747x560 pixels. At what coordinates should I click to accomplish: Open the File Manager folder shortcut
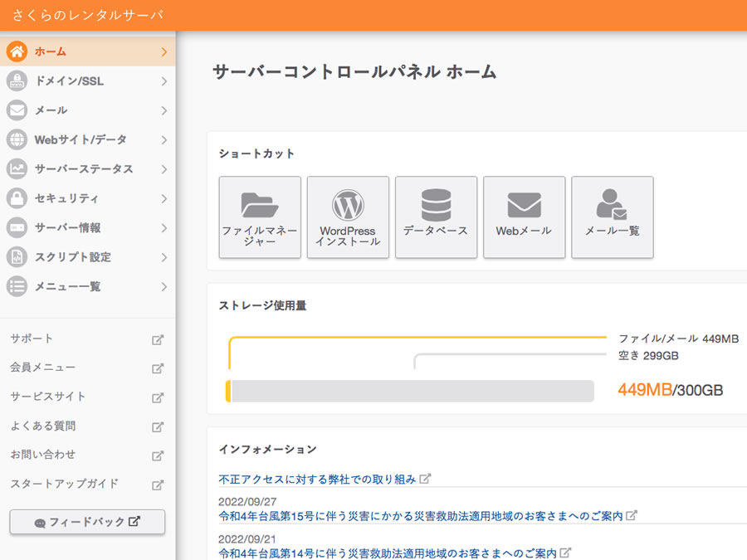coord(260,217)
